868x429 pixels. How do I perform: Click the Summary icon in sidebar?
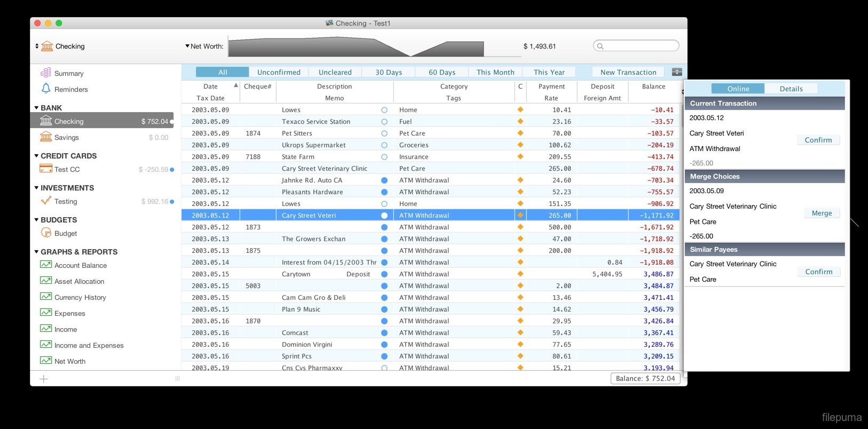click(x=46, y=73)
